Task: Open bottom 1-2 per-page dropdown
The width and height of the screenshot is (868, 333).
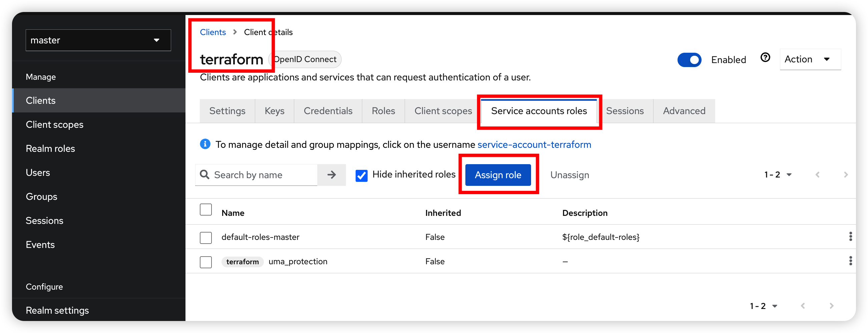Action: click(763, 306)
